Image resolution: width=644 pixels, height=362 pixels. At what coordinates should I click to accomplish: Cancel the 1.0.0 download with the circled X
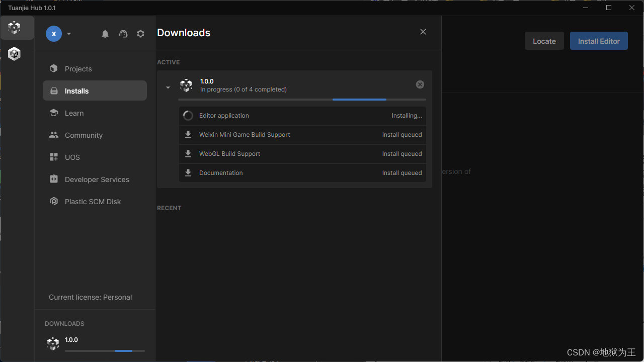click(x=420, y=84)
